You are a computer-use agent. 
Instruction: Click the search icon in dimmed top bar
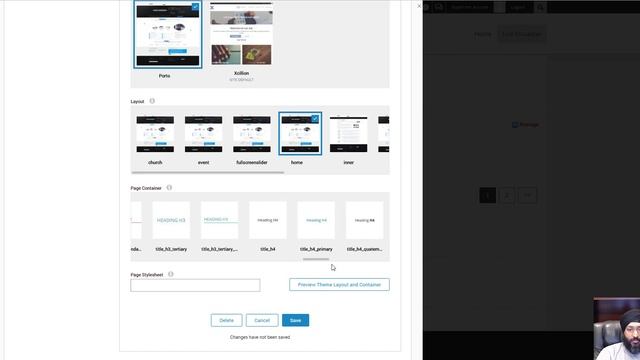point(540,7)
